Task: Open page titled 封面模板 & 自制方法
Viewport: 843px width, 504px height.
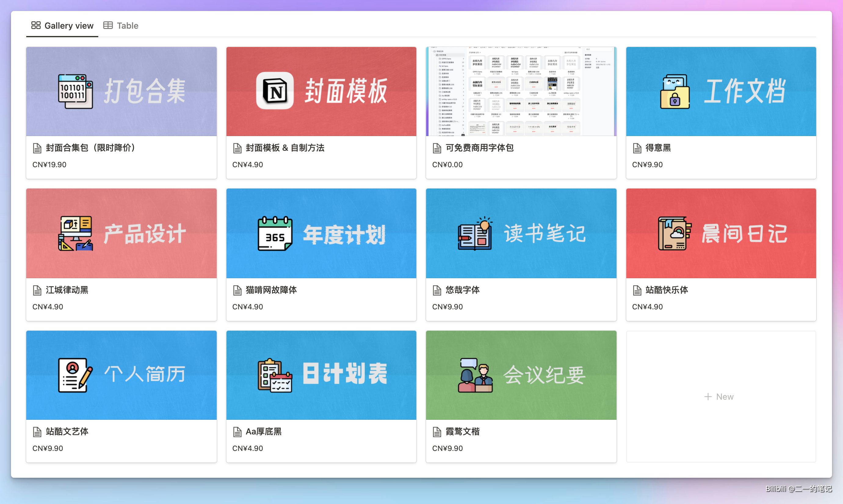Action: (x=285, y=148)
